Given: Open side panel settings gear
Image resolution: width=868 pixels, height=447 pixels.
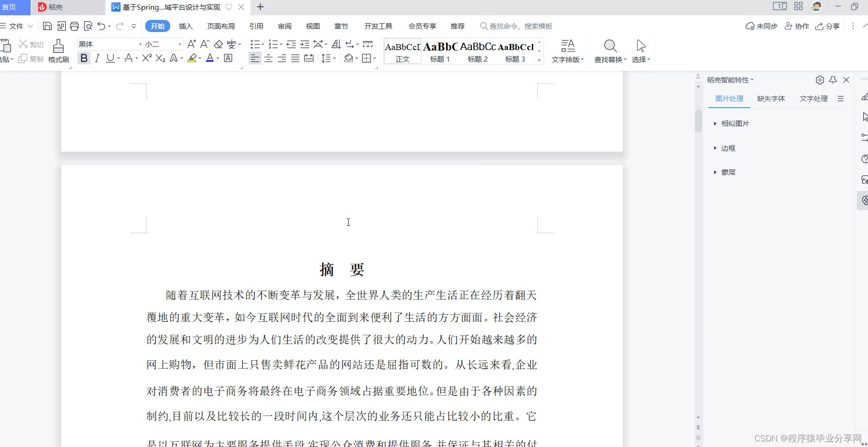Looking at the screenshot, I should click(x=820, y=80).
